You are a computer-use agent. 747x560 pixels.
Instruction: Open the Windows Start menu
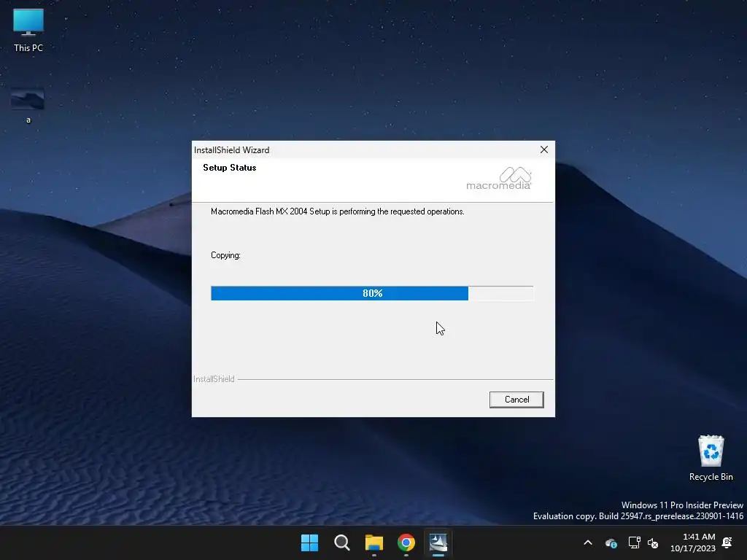(x=309, y=542)
